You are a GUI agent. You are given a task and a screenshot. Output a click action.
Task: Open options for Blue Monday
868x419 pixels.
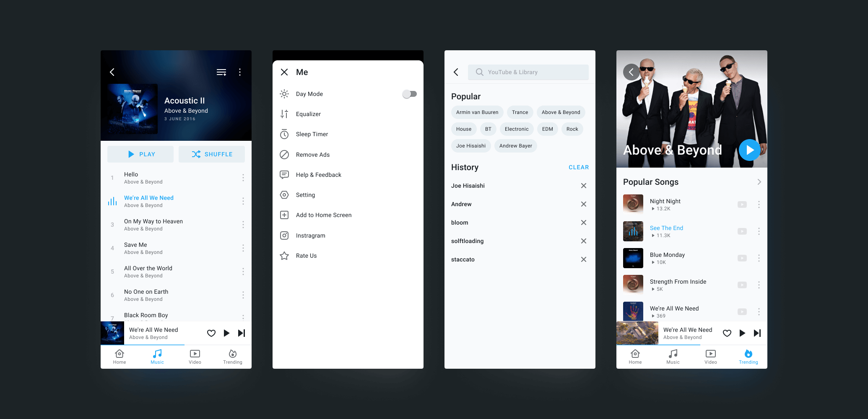759,258
